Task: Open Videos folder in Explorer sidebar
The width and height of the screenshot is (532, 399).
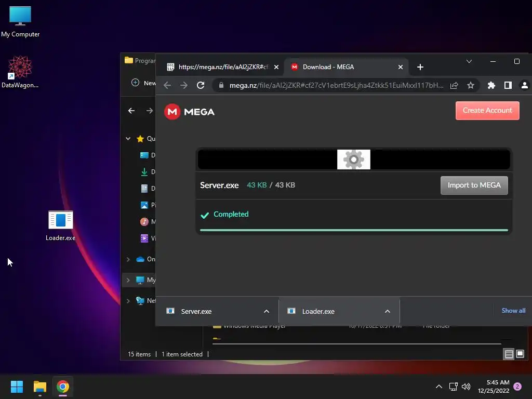Action: pyautogui.click(x=147, y=238)
